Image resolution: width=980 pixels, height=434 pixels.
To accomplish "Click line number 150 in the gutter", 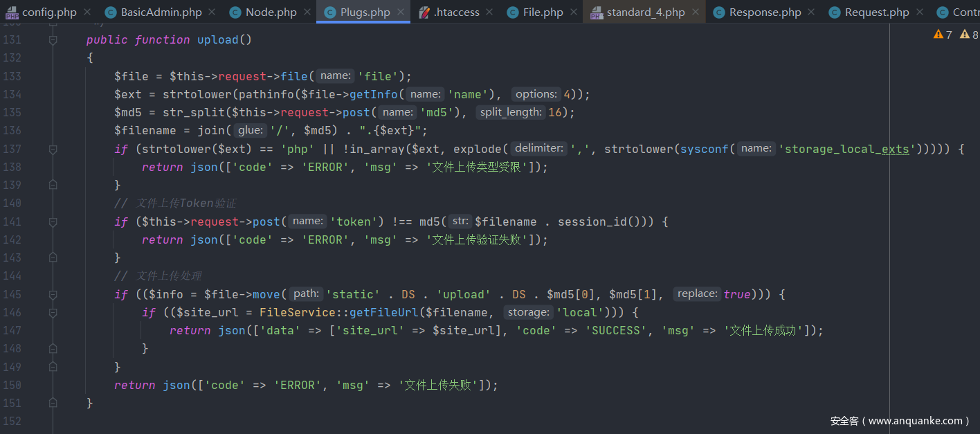I will [x=12, y=385].
